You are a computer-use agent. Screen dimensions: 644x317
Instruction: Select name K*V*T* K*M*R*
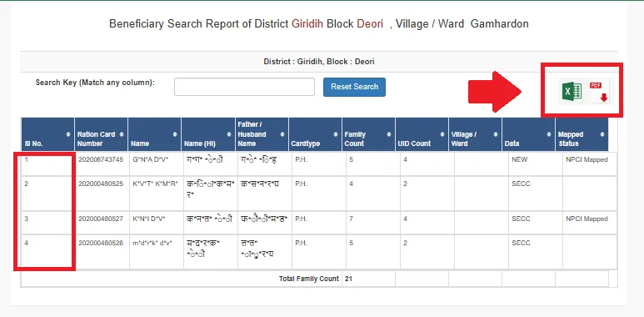(155, 184)
